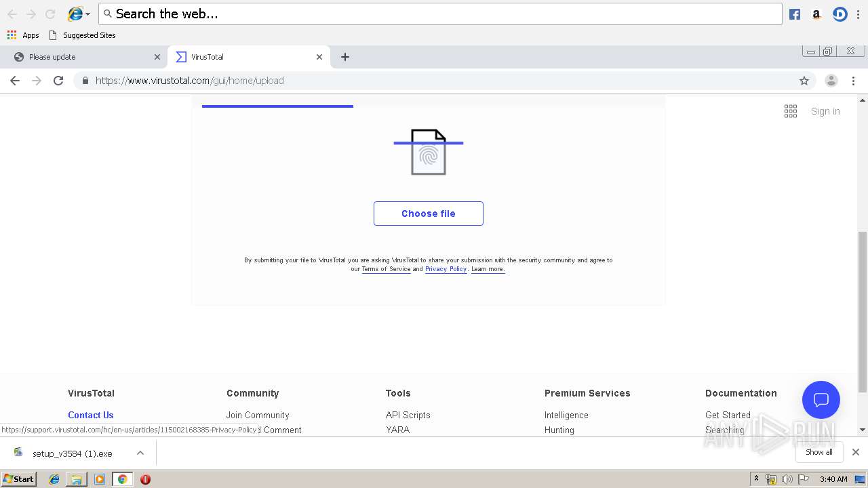
Task: Click the Action Center flag icon
Action: [x=804, y=479]
